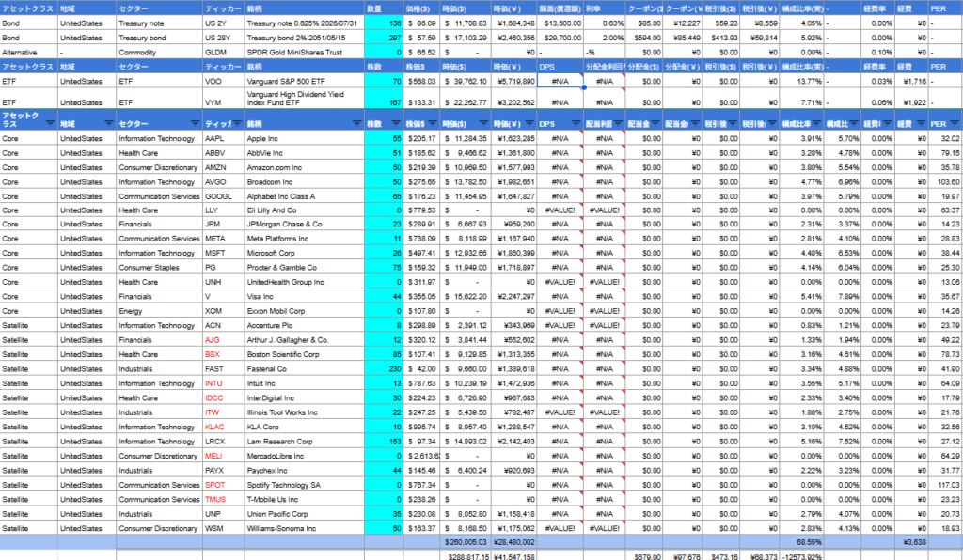Image resolution: width=963 pixels, height=560 pixels.
Task: Open the セクター column filter dropdown
Action: (196, 123)
